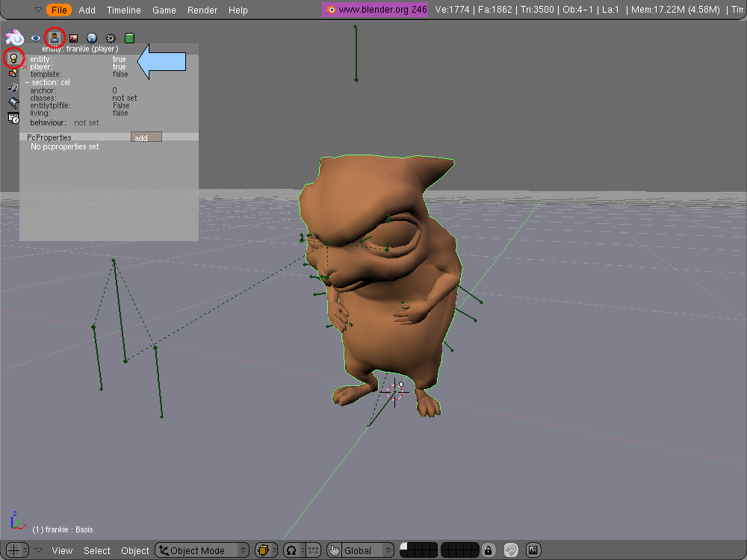Click the eye icon in the panel toolbar
The height and width of the screenshot is (560, 747).
[35, 38]
